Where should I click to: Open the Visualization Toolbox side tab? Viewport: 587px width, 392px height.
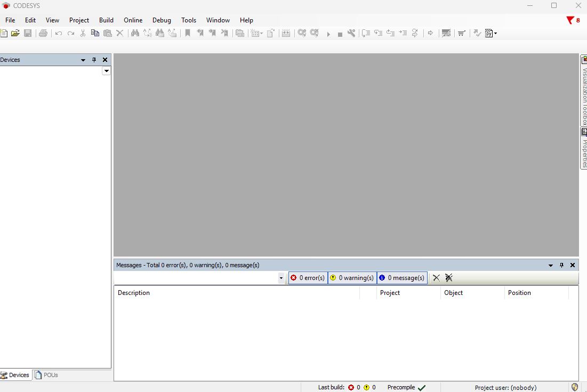point(584,91)
